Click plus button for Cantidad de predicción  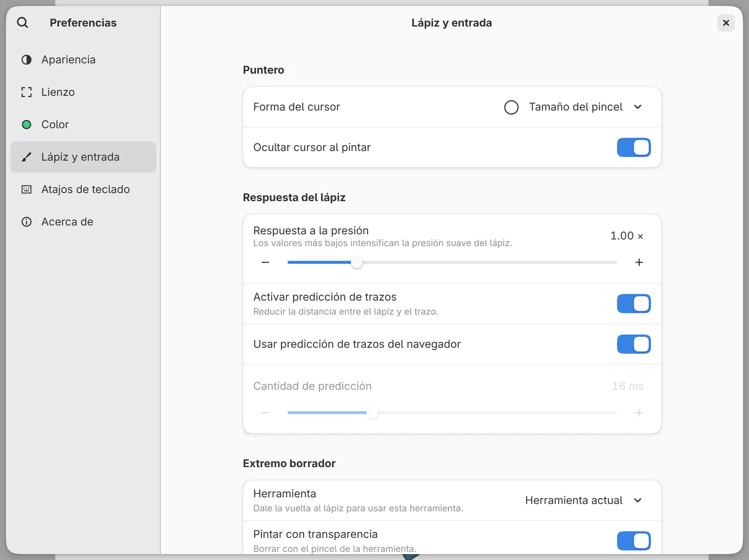pos(639,413)
